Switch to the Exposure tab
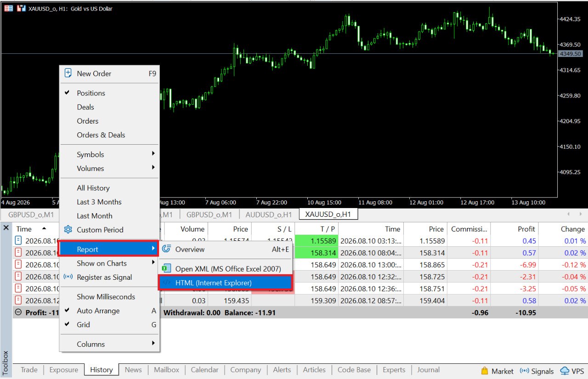This screenshot has height=379, width=588. click(x=64, y=370)
